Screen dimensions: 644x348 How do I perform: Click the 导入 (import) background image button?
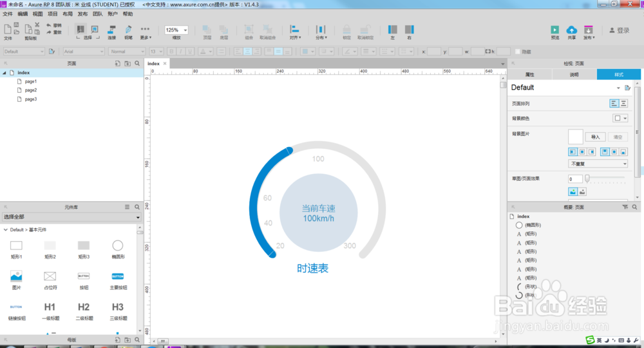[595, 137]
